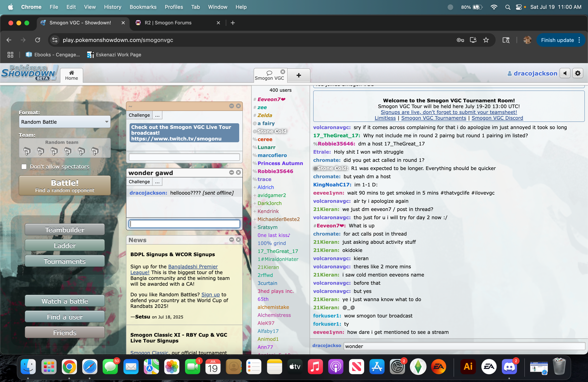Click user Eeveon7 in the user list
This screenshot has height=382, width=588.
271,99
